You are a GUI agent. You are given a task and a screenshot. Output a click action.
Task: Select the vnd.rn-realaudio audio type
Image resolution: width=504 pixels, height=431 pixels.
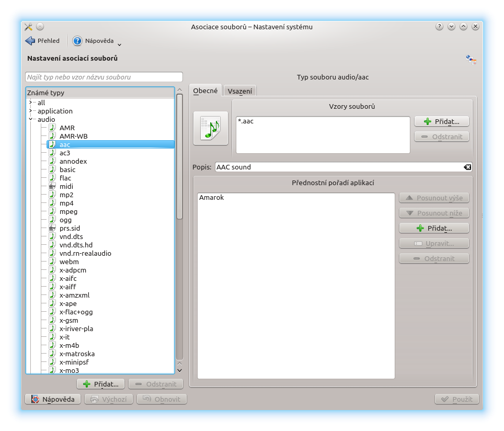[x=86, y=253]
